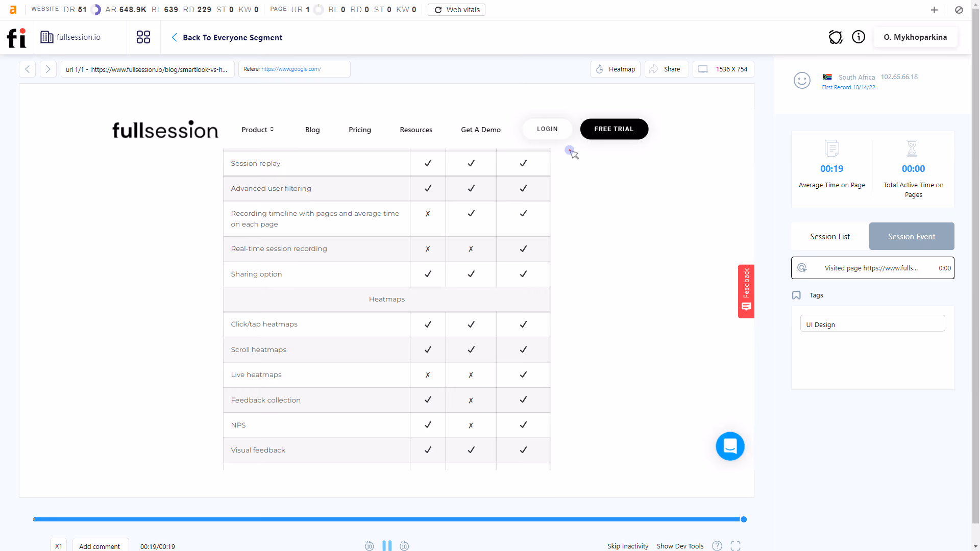This screenshot has height=551, width=980.
Task: Open the fullsession.io site selector
Action: [x=71, y=37]
